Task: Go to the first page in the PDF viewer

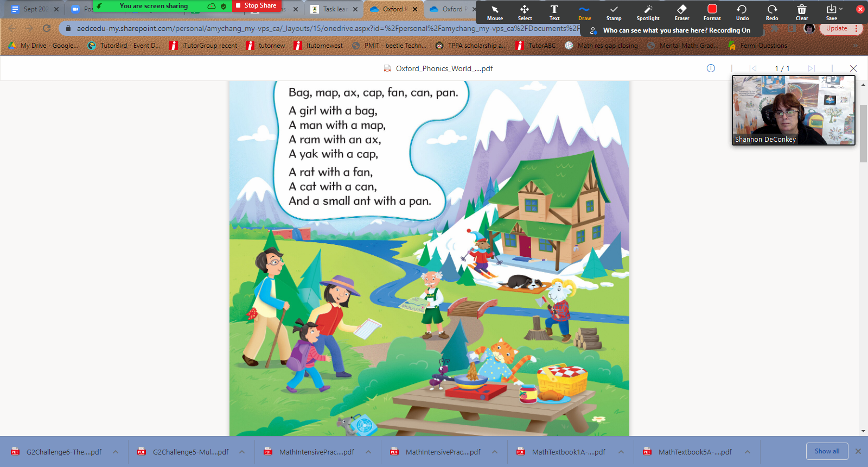Action: [753, 68]
